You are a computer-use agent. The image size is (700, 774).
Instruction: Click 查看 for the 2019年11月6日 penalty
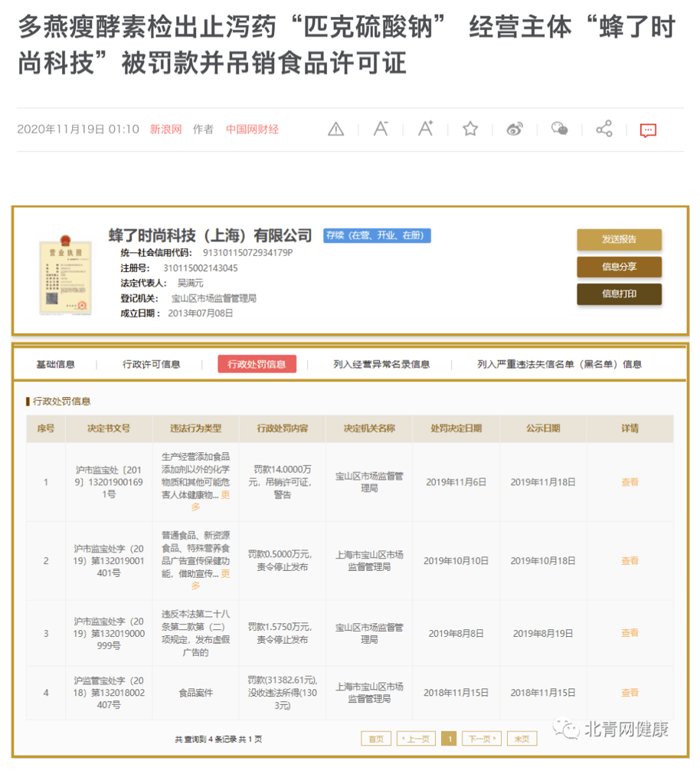click(x=630, y=482)
